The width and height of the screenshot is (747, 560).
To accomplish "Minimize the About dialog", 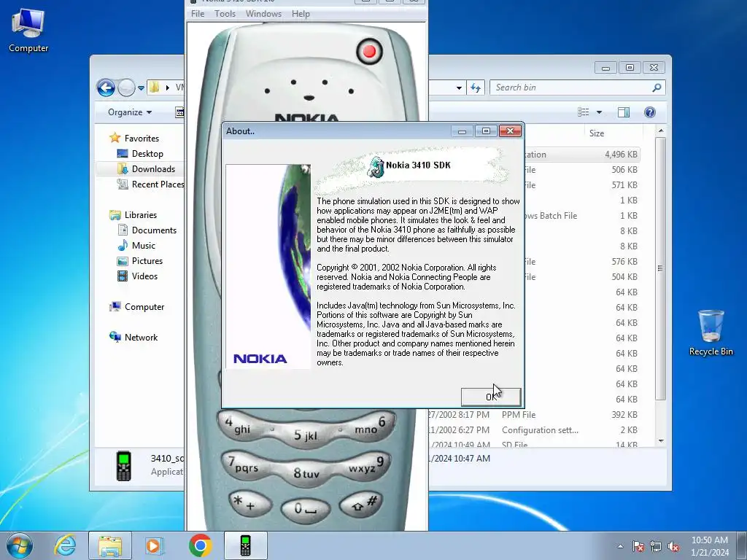I will coord(462,131).
